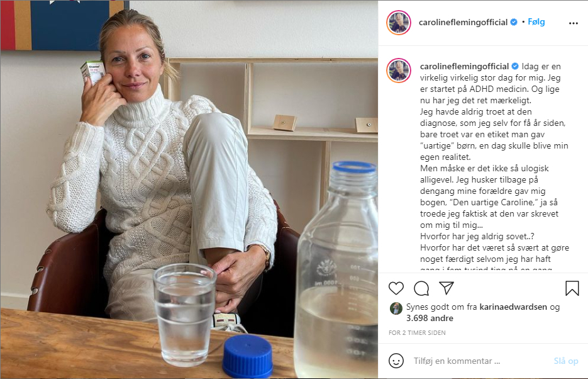The image size is (588, 379).
Task: View list of 3.698 andre likes
Action: coord(430,318)
